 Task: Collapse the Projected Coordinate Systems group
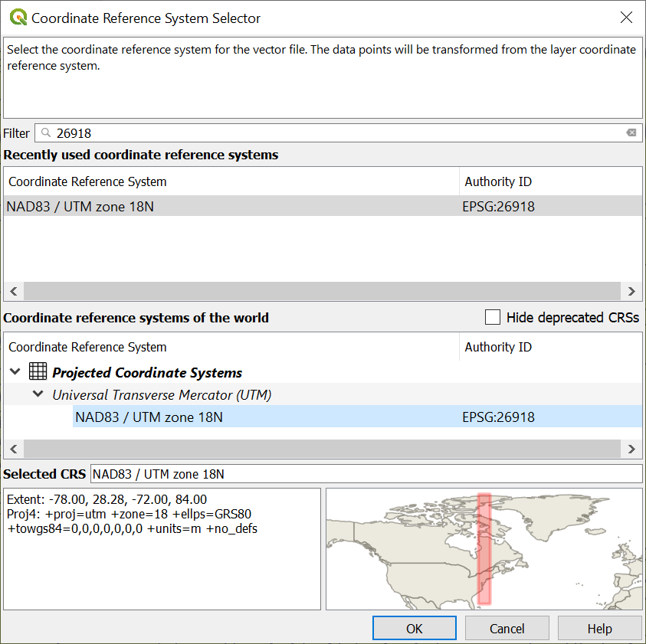(15, 372)
